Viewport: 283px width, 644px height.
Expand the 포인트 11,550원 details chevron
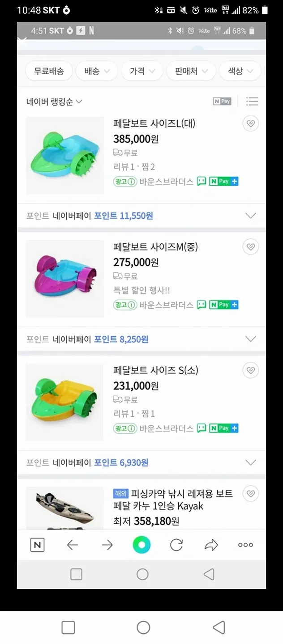(250, 215)
